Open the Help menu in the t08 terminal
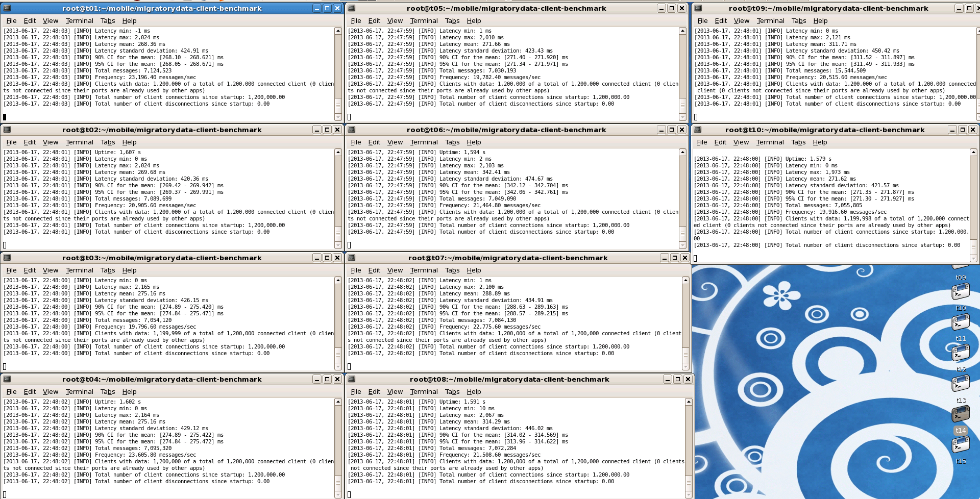The height and width of the screenshot is (499, 980). pos(474,391)
